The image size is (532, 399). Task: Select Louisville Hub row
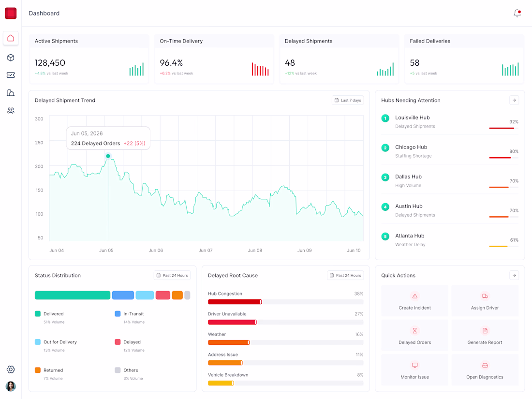[x=450, y=122]
